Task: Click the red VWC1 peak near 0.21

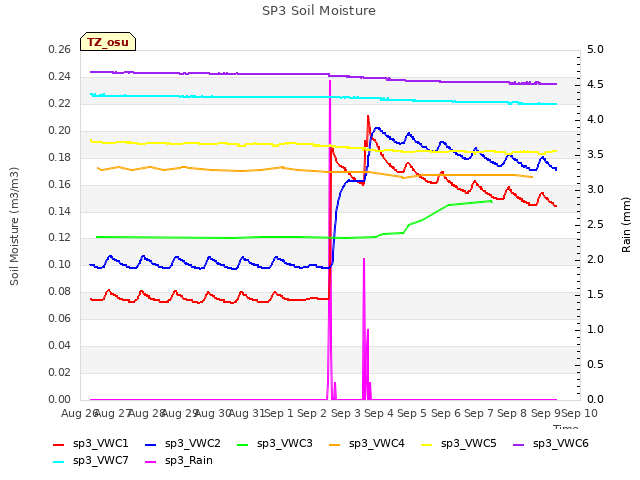Action: (x=368, y=116)
